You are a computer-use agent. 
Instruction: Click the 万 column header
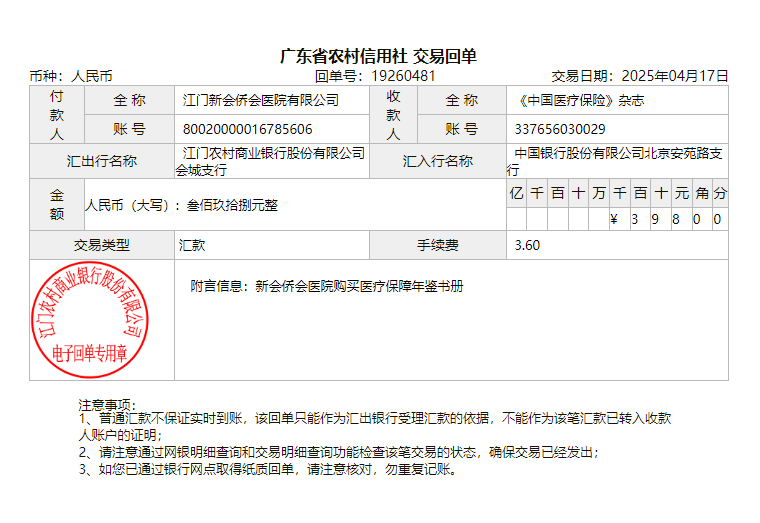pos(599,193)
